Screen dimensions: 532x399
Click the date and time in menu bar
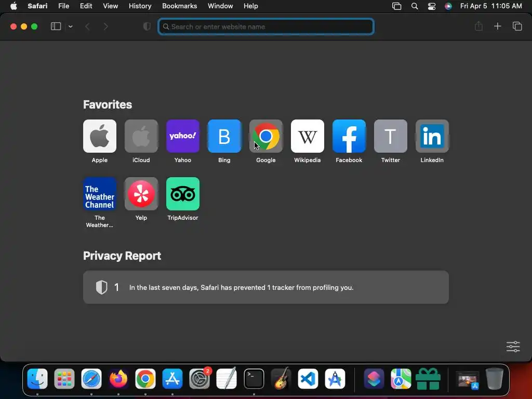pyautogui.click(x=491, y=6)
